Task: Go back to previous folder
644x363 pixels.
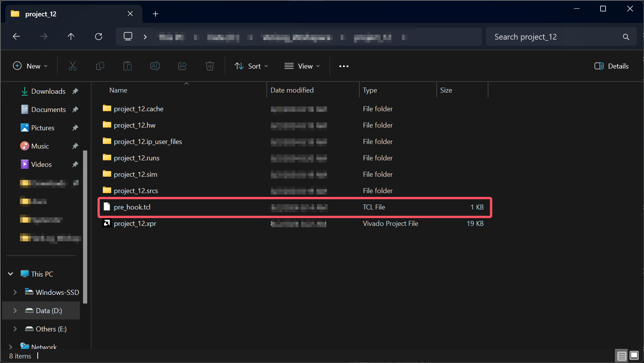Action: point(16,37)
